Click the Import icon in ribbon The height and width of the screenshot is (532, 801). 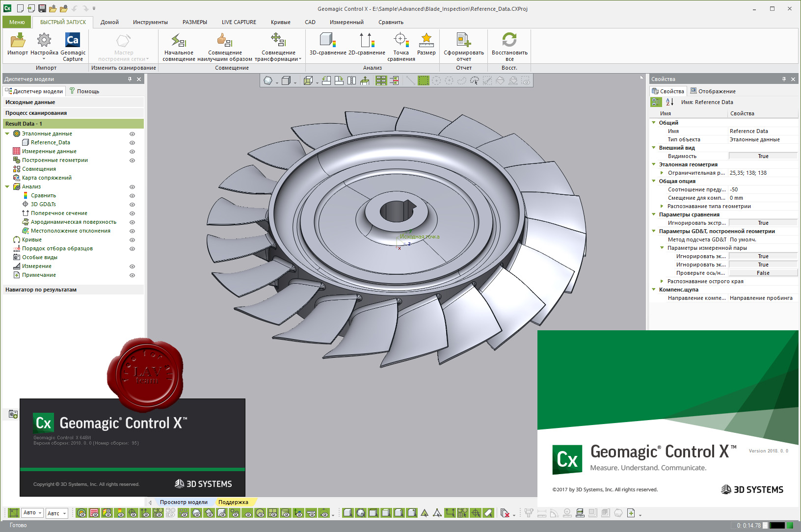pos(18,44)
